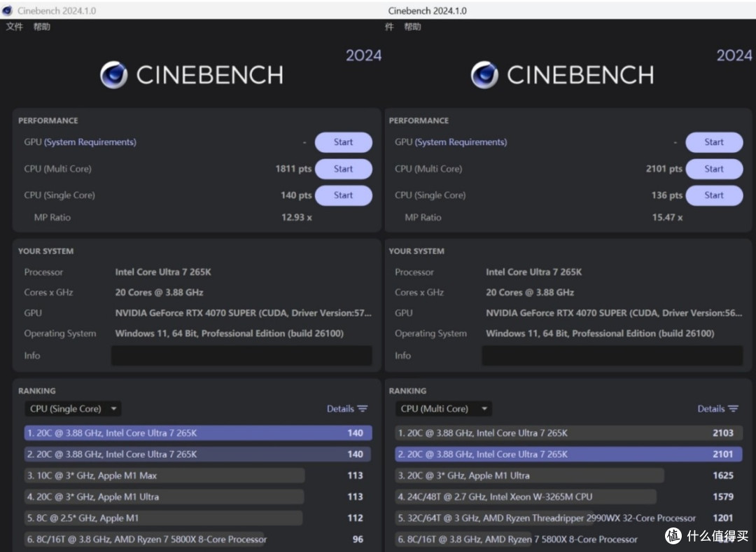Click the Cinebench sphere logo in left window

coord(114,75)
